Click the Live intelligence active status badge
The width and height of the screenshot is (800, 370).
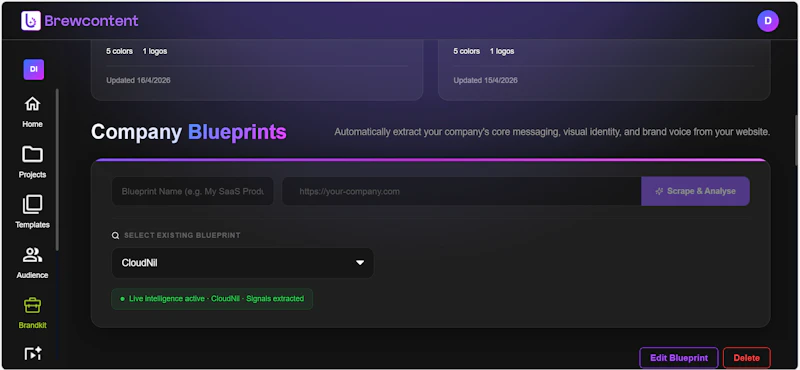coord(212,299)
